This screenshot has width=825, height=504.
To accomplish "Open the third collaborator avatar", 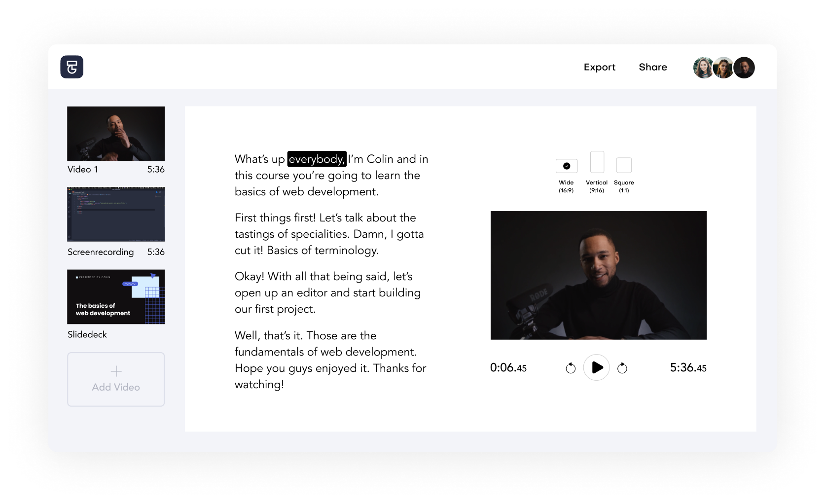I will [x=744, y=68].
